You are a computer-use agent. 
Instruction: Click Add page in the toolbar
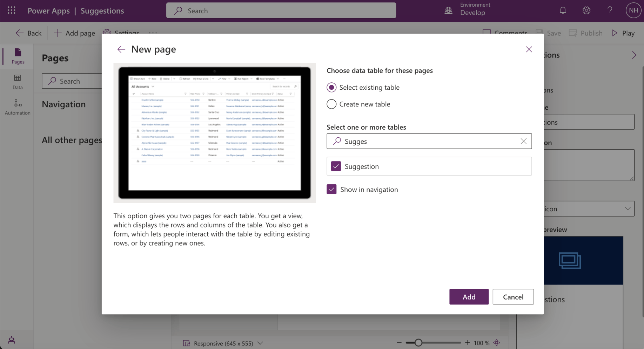74,33
